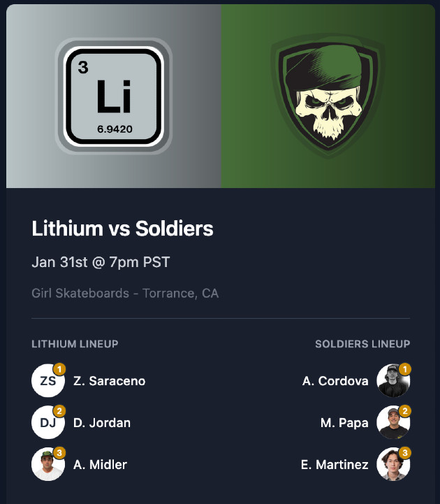Open A. Cordova's profile photo
Image resolution: width=440 pixels, height=504 pixels.
(x=393, y=381)
